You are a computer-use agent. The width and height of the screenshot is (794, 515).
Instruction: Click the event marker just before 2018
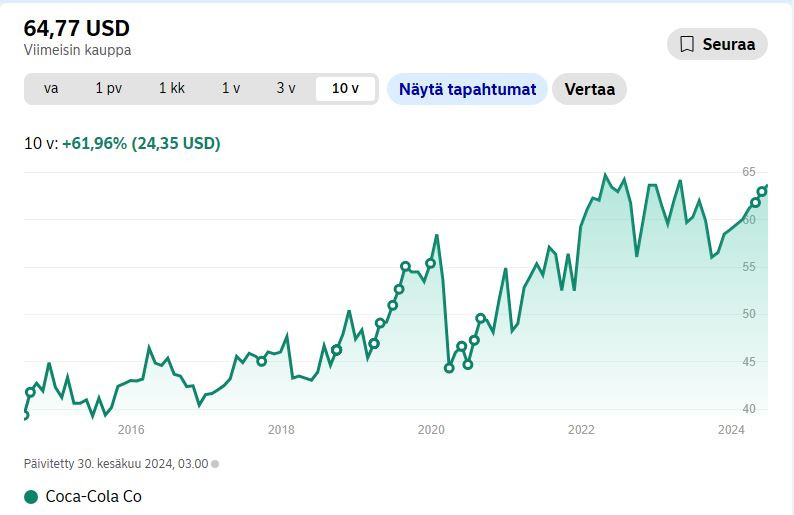click(261, 361)
